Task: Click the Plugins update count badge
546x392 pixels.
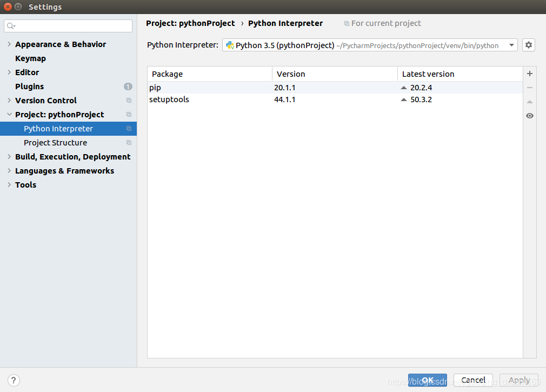Action: point(128,87)
